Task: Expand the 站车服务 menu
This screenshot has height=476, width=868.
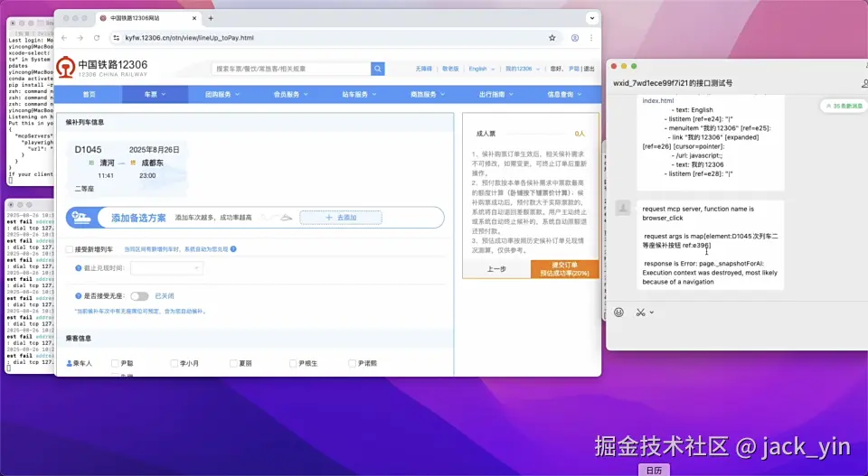Action: coord(359,95)
